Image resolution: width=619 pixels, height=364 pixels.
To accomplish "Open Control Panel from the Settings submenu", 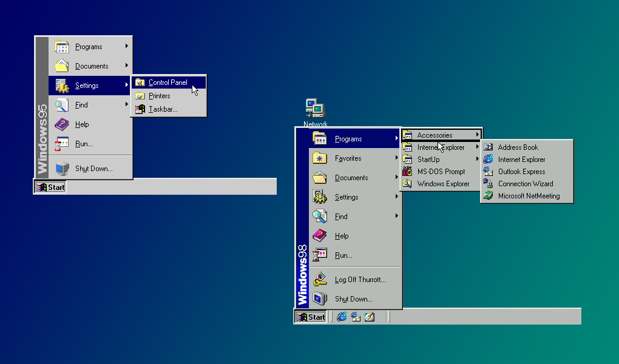I will point(167,81).
